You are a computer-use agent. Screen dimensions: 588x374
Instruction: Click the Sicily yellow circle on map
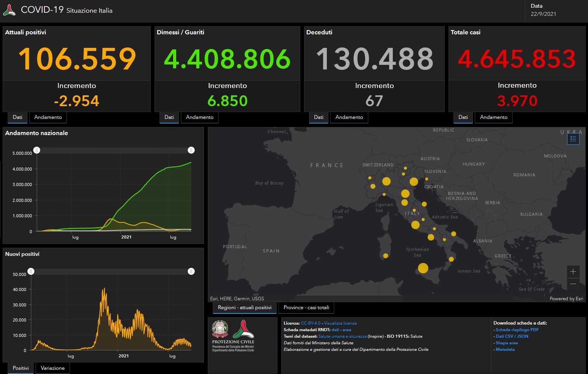[x=423, y=268]
